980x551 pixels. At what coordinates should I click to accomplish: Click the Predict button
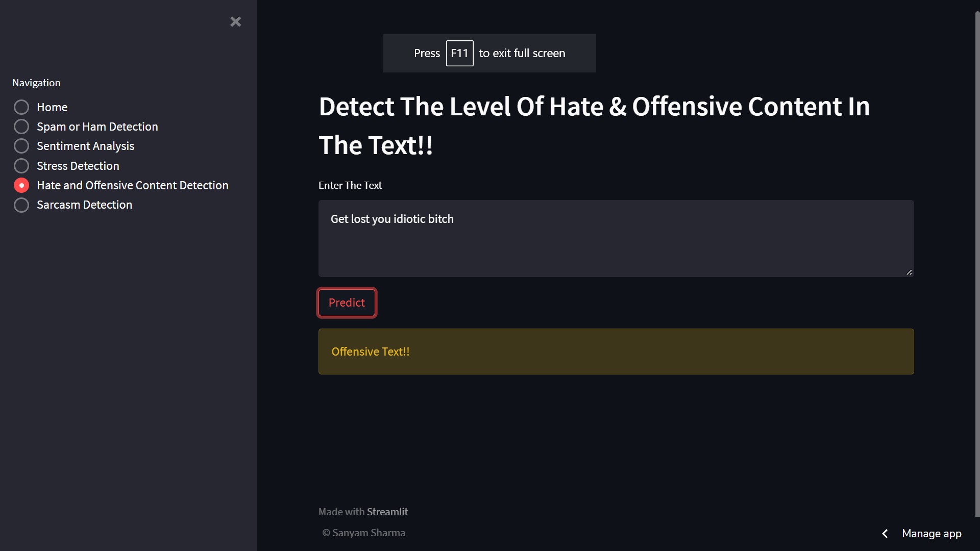(347, 303)
